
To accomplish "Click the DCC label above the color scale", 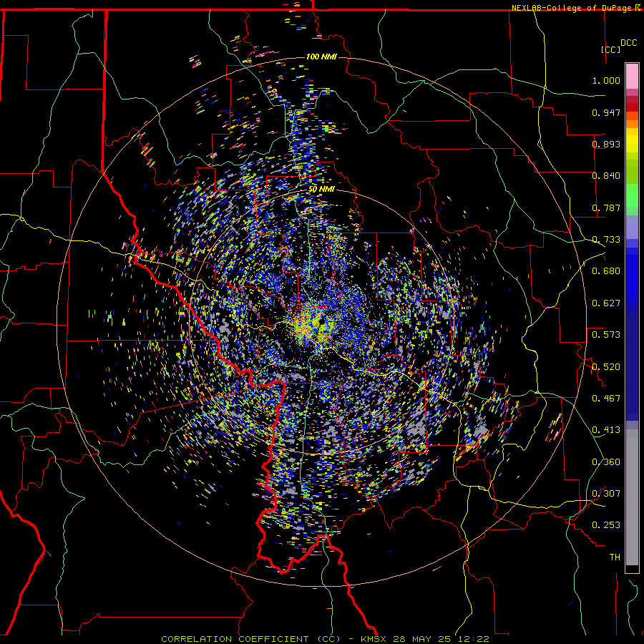I will [628, 43].
